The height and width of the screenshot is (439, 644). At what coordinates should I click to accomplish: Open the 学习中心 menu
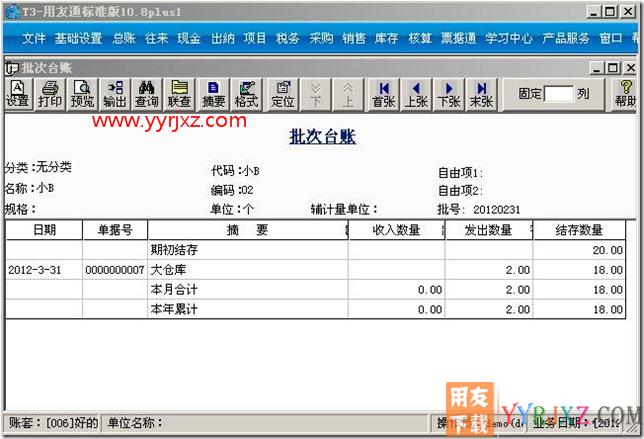pos(509,38)
